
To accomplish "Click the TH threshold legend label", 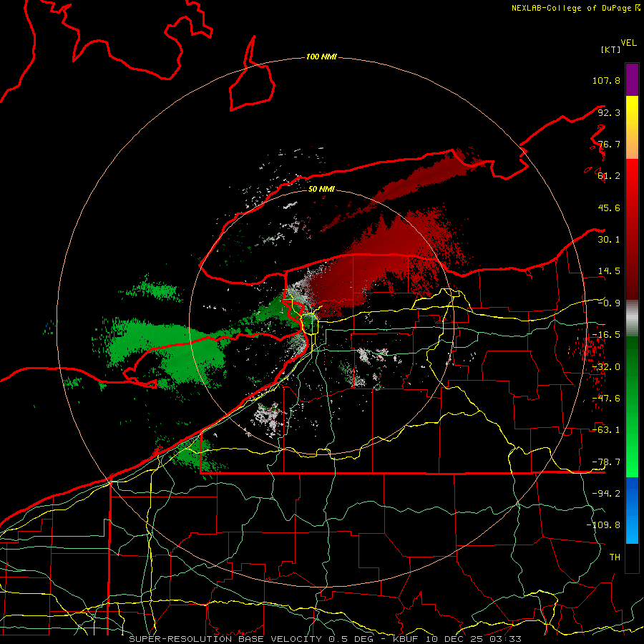I will click(615, 557).
